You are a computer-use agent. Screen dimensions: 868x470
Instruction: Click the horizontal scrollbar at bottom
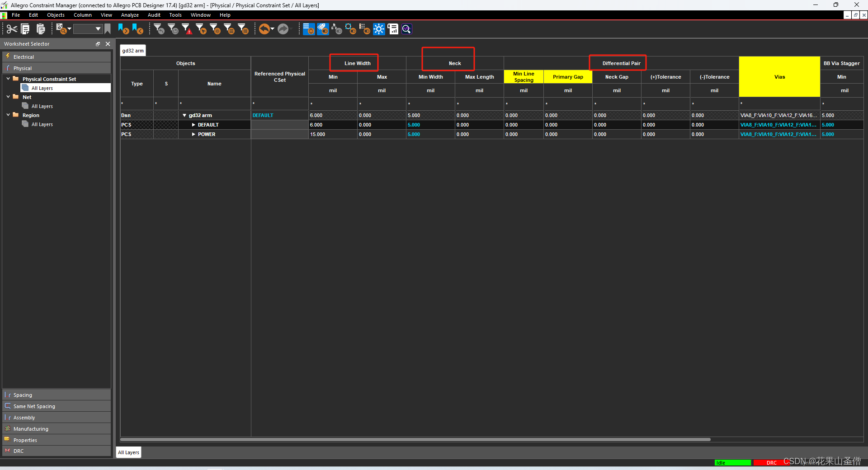tap(415, 439)
